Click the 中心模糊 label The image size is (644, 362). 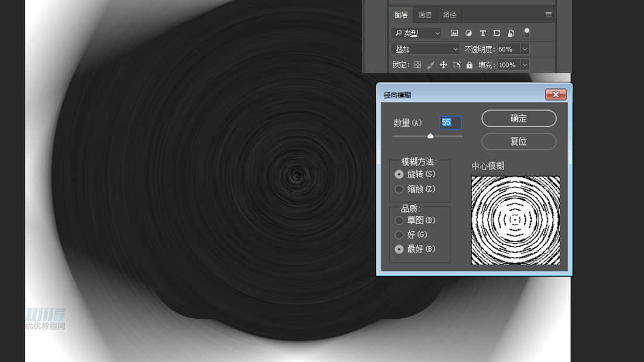[x=488, y=166]
